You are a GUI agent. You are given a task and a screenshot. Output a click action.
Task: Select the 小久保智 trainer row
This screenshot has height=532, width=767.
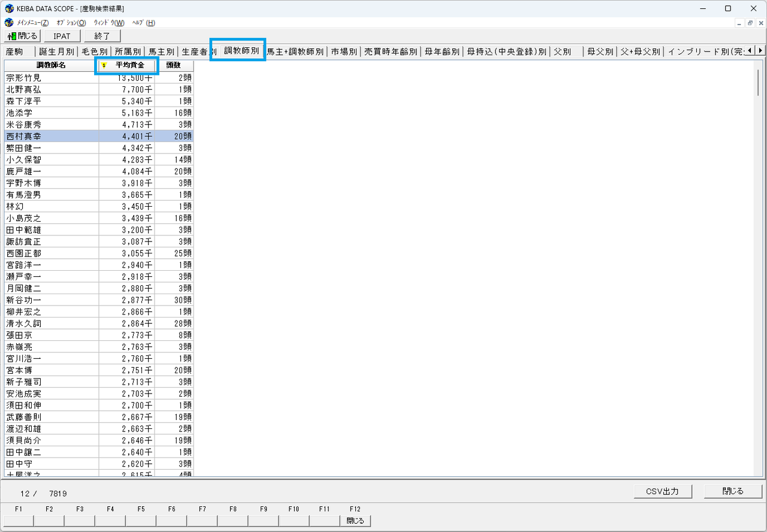click(x=99, y=160)
